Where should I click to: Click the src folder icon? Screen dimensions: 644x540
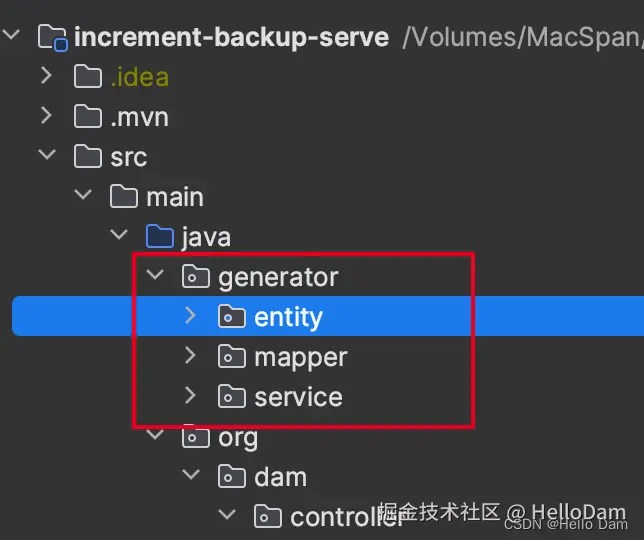click(x=89, y=157)
